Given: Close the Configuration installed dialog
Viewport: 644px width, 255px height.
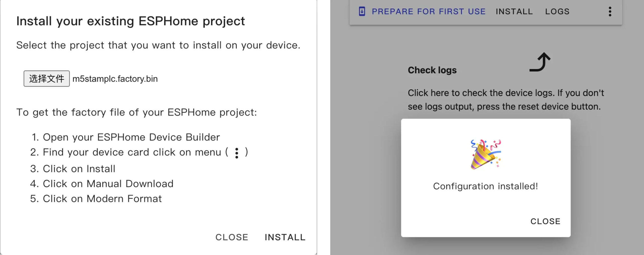Looking at the screenshot, I should click(545, 221).
